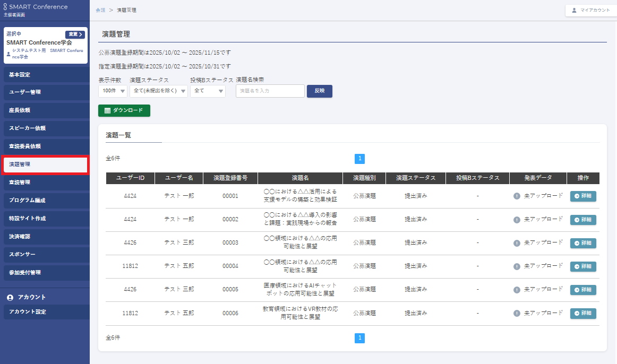Go to 査読管理 in the sidebar
The height and width of the screenshot is (364, 617).
pyautogui.click(x=45, y=182)
